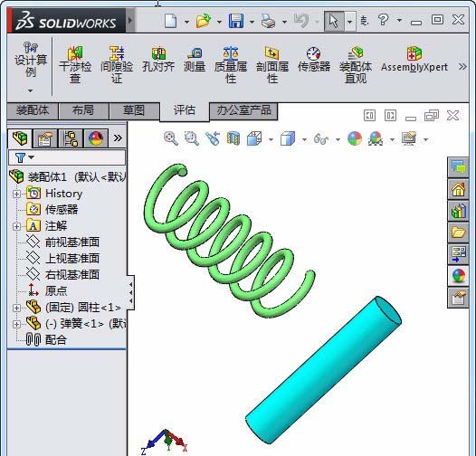Viewport: 476px width, 456px height.
Task: Click the Section View icon
Action: [x=233, y=138]
